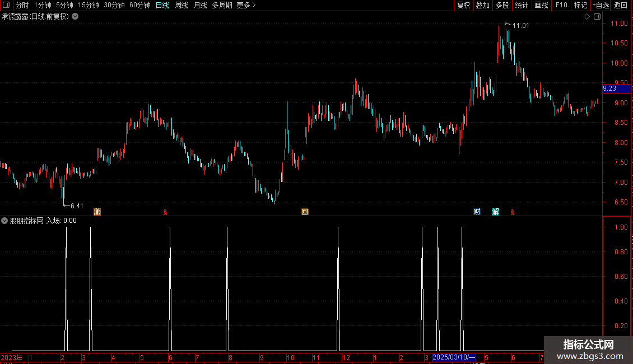The height and width of the screenshot is (364, 633).
Task: Open the 解 unlock event marker
Action: tap(496, 212)
